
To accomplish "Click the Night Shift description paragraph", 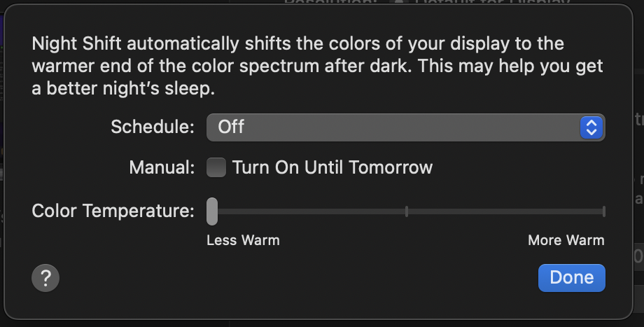I will pyautogui.click(x=318, y=66).
